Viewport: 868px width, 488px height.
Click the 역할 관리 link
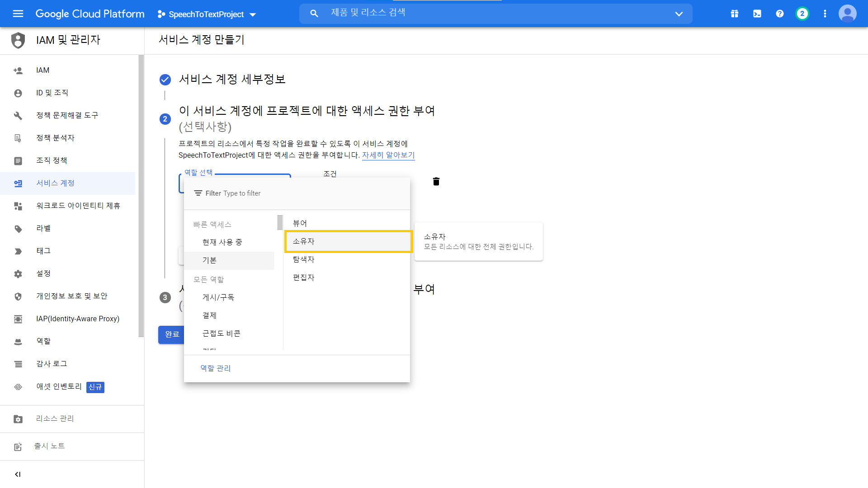pos(216,368)
